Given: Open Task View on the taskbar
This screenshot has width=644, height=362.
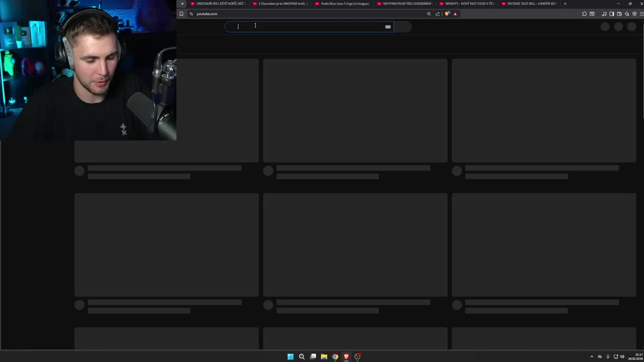Looking at the screenshot, I should (313, 356).
